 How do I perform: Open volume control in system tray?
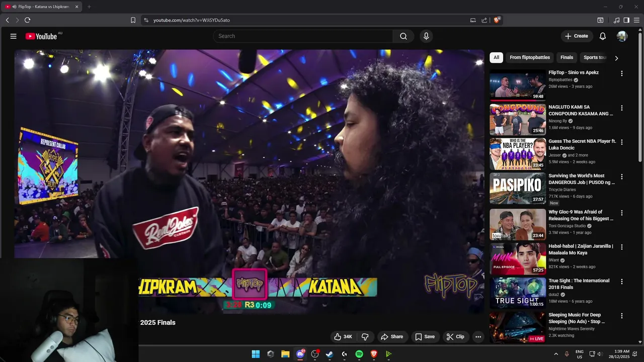click(601, 354)
